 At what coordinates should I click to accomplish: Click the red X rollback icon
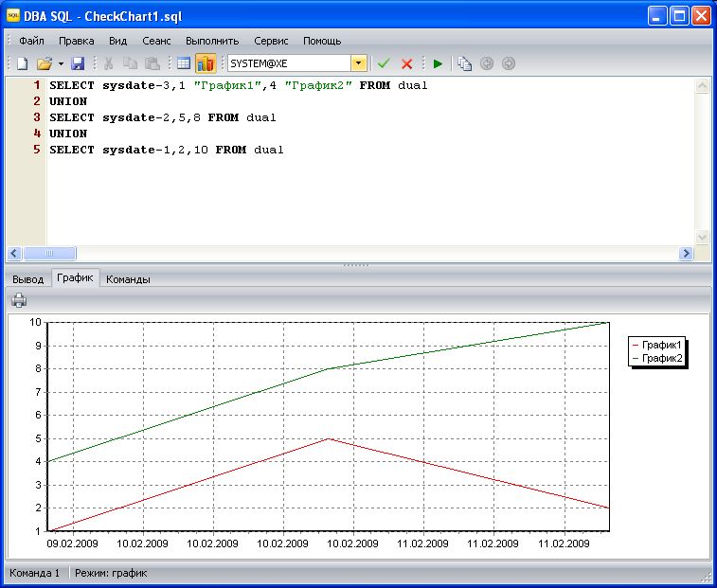407,63
